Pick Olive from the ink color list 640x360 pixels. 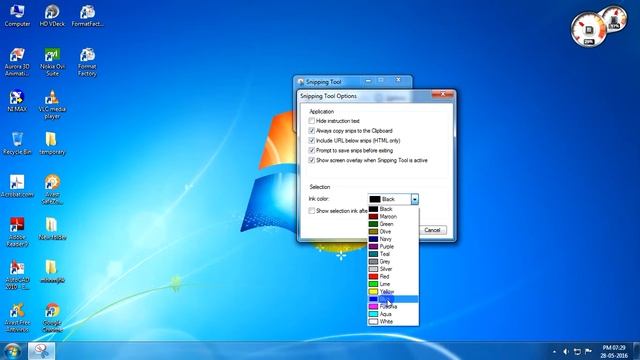393,231
